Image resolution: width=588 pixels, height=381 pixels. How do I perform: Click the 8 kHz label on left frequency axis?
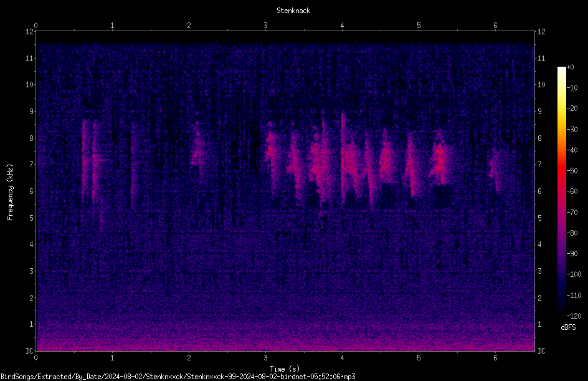coord(32,138)
